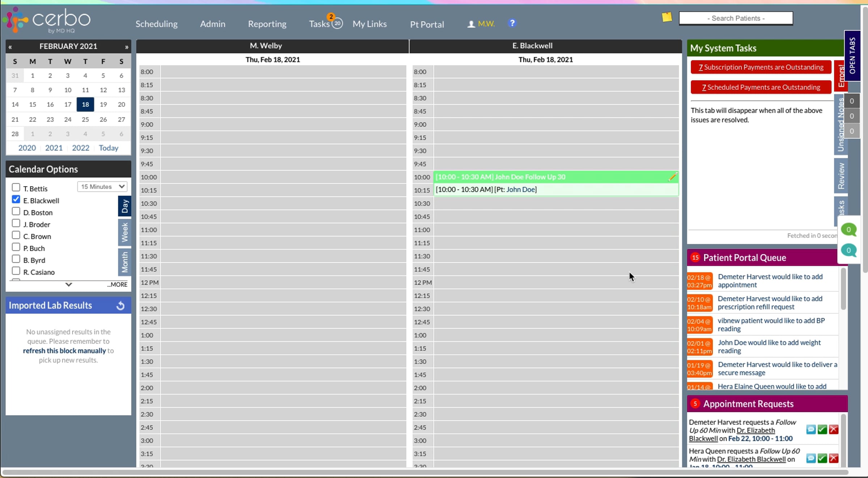Click refresh this block manually link
The height and width of the screenshot is (478, 868).
coord(64,350)
